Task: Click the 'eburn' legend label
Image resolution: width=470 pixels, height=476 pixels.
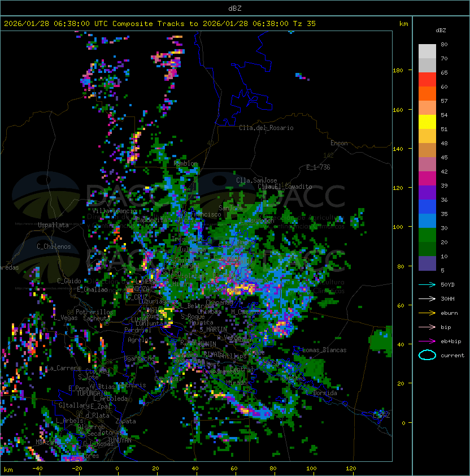Action: click(449, 313)
